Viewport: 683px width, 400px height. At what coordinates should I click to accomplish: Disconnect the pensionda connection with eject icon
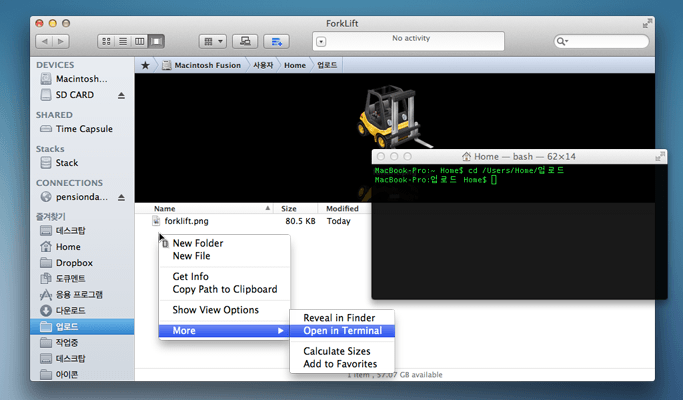coord(121,197)
